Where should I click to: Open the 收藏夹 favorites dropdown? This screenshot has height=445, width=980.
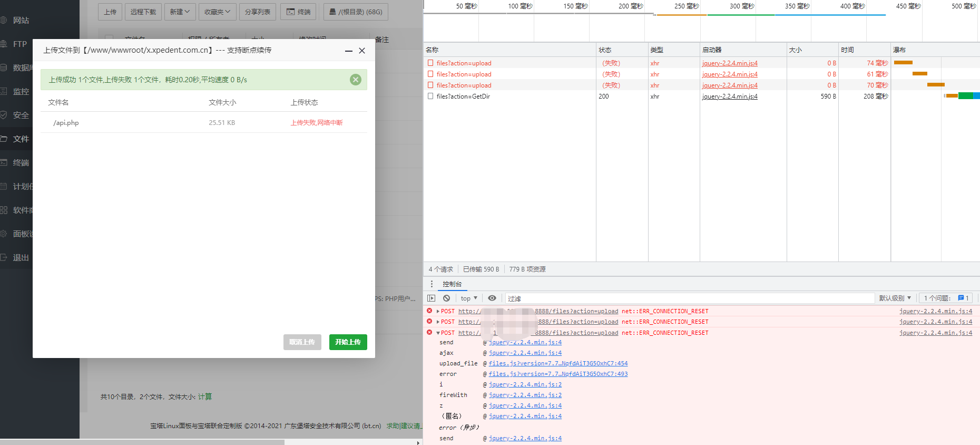(x=217, y=12)
